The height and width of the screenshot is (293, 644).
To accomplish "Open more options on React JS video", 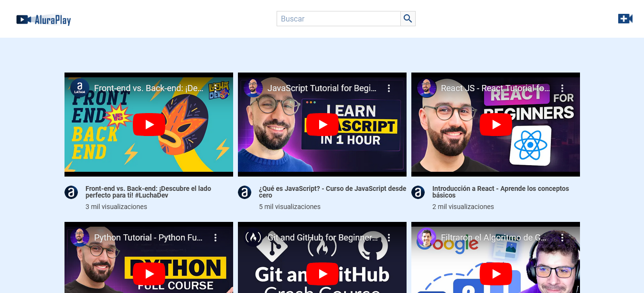I will [562, 88].
